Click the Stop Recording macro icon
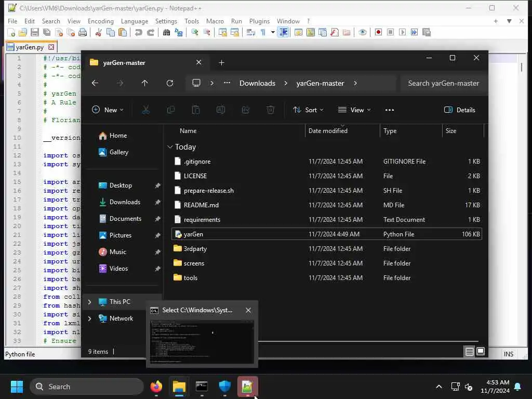 pos(390,33)
